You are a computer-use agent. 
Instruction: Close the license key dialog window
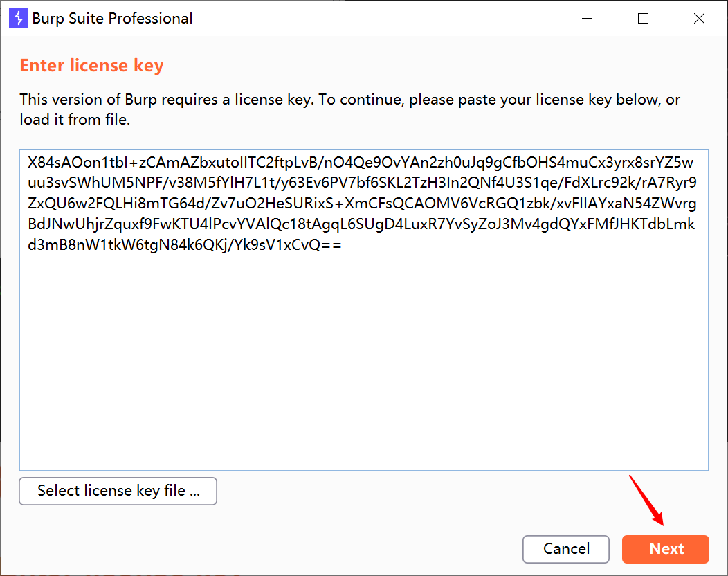(699, 18)
